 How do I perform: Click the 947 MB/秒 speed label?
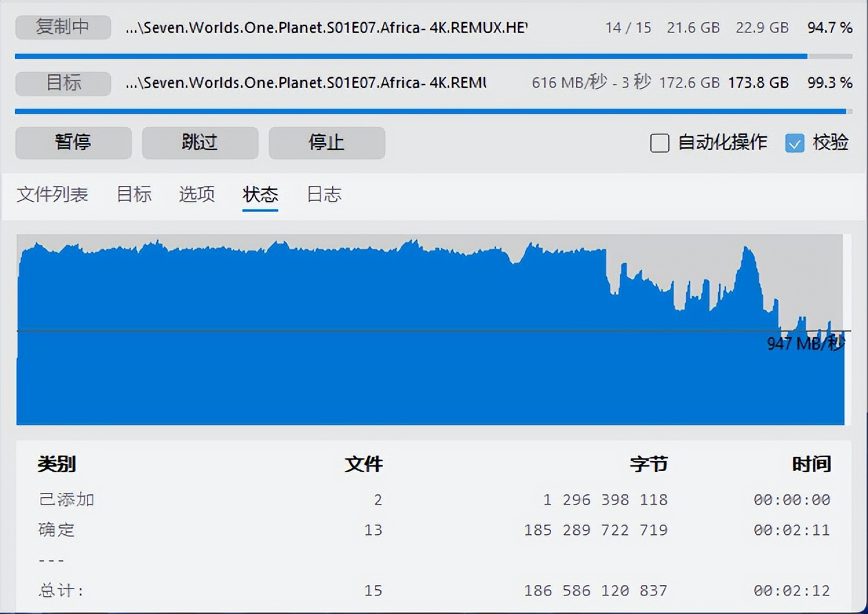point(805,343)
